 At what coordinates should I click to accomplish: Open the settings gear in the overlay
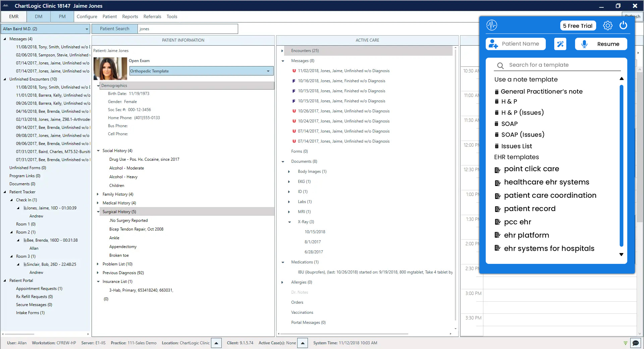[607, 26]
